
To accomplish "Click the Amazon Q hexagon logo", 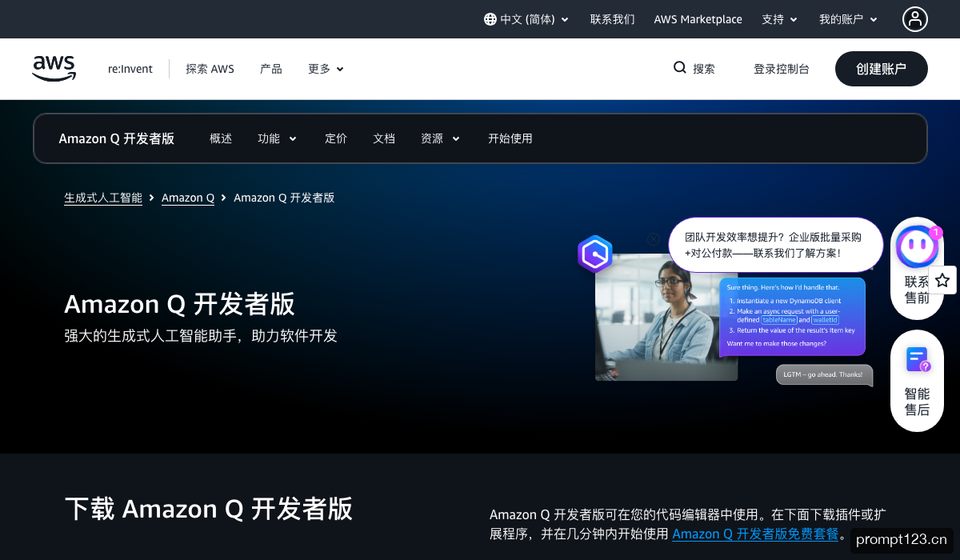I will [595, 254].
